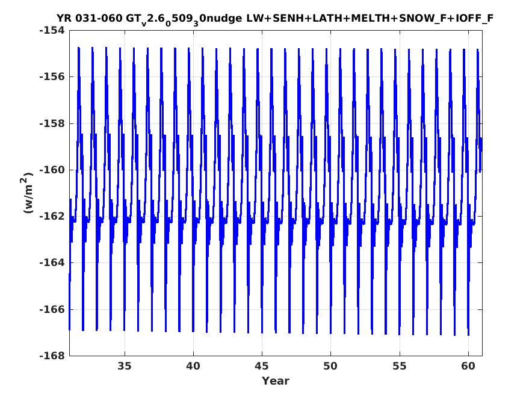Screen dimensions: 532x399
Task: Click the y-axis tick label '-154'
Action: [x=52, y=31]
